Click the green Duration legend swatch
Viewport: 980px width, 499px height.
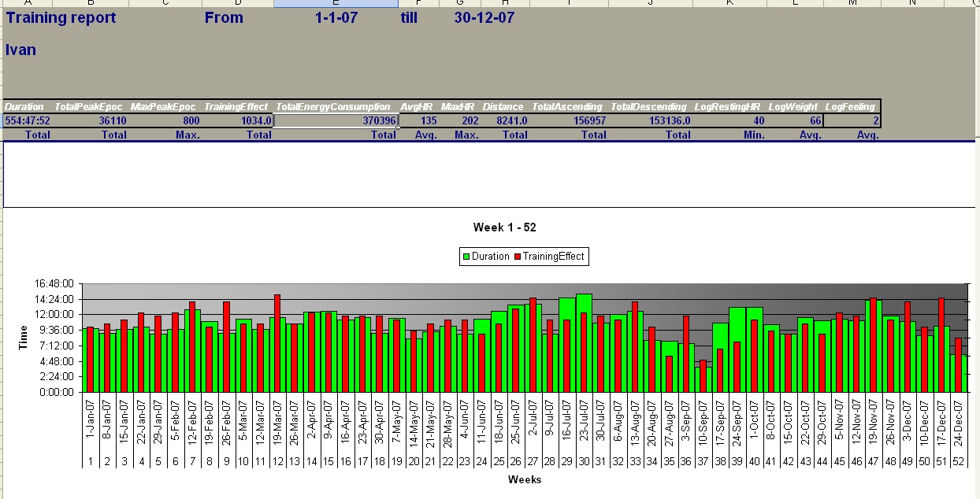466,257
